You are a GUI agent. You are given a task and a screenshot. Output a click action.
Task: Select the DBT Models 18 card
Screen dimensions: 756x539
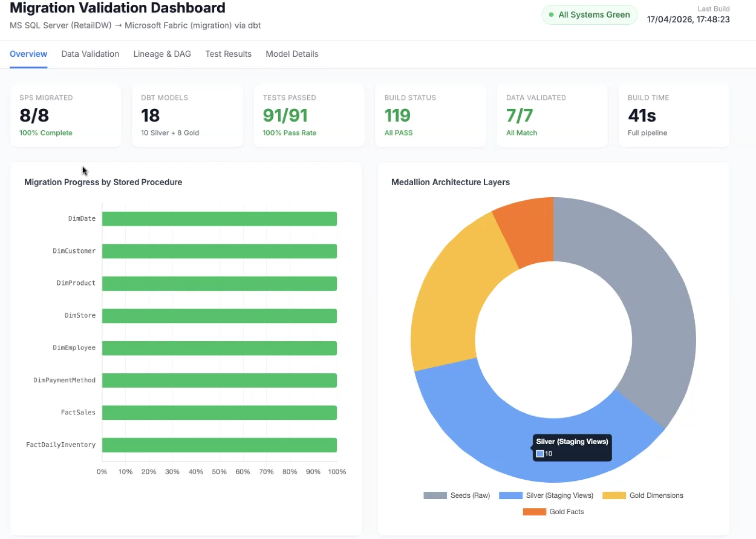(187, 116)
